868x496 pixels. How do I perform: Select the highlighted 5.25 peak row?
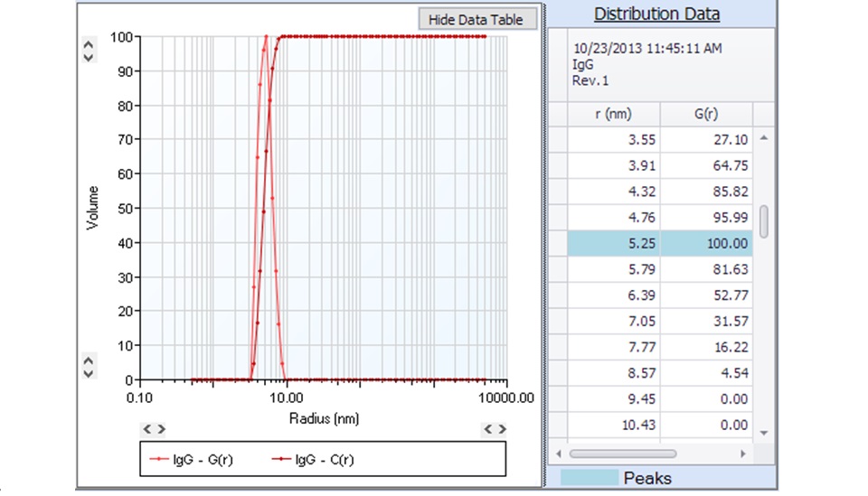659,243
